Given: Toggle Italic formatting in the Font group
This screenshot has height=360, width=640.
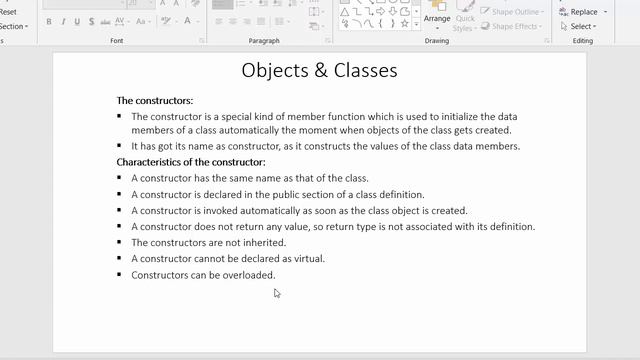Looking at the screenshot, I should (x=63, y=22).
